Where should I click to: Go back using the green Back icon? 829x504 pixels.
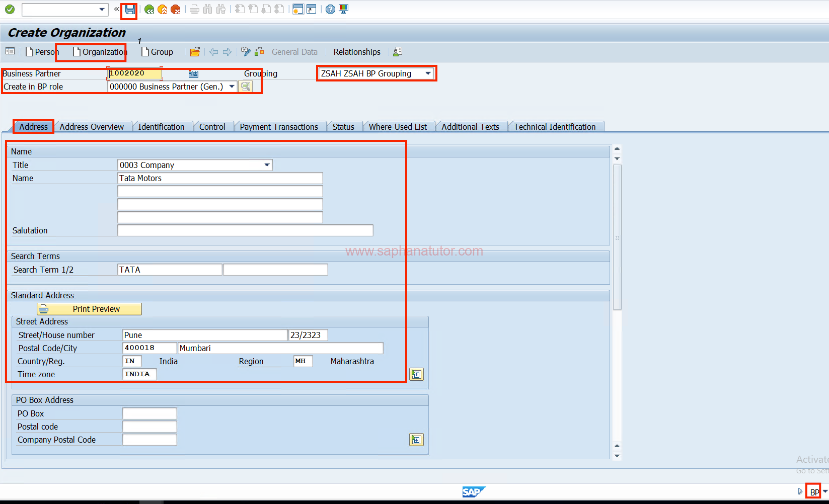(149, 9)
